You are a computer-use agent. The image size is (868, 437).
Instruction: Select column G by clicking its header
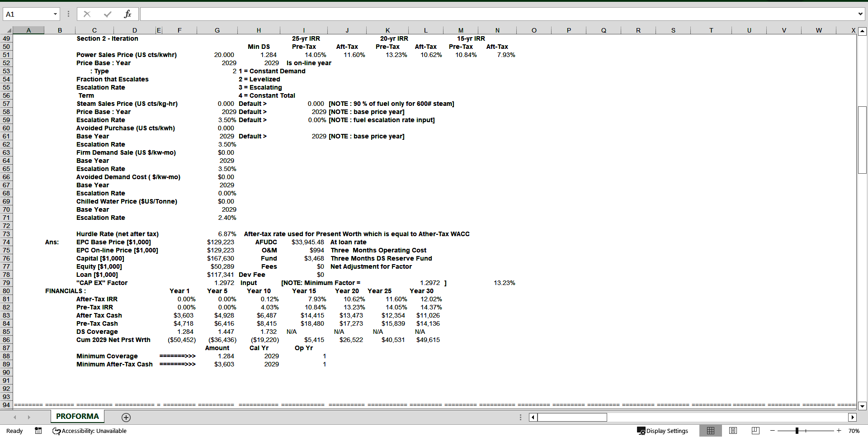(x=217, y=30)
